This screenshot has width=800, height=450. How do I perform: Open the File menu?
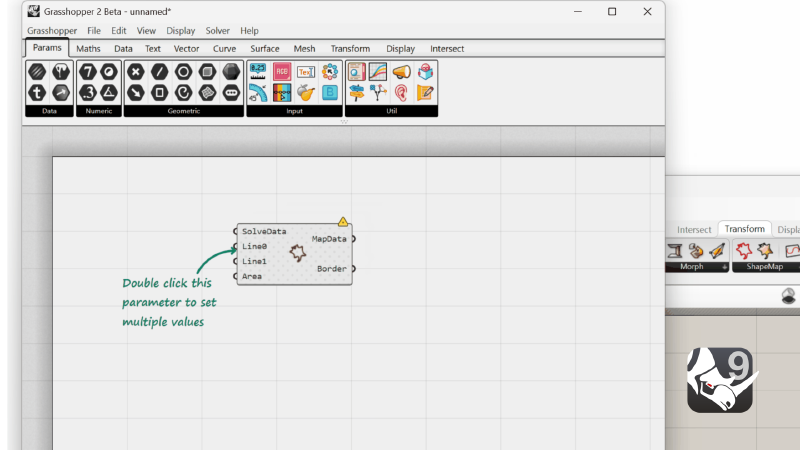pos(94,31)
